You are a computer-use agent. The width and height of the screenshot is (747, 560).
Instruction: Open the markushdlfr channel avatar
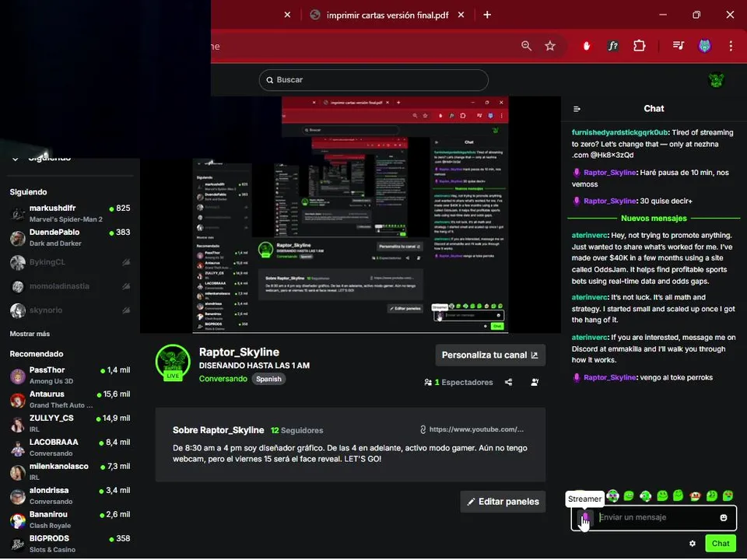[x=18, y=214]
